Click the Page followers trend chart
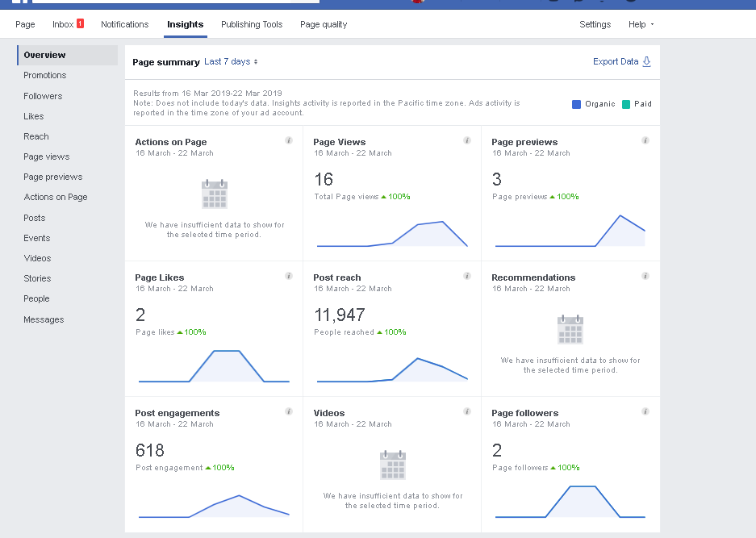 [x=570, y=502]
